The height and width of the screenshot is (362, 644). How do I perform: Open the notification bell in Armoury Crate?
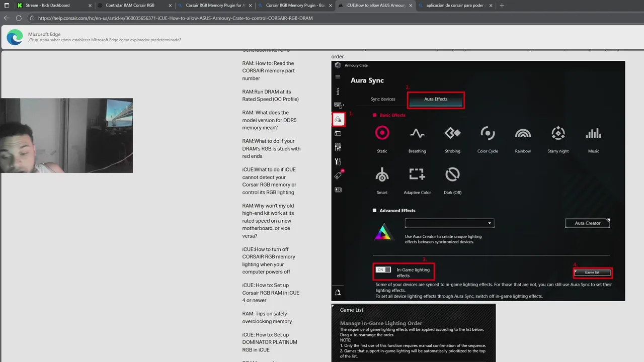point(338,292)
